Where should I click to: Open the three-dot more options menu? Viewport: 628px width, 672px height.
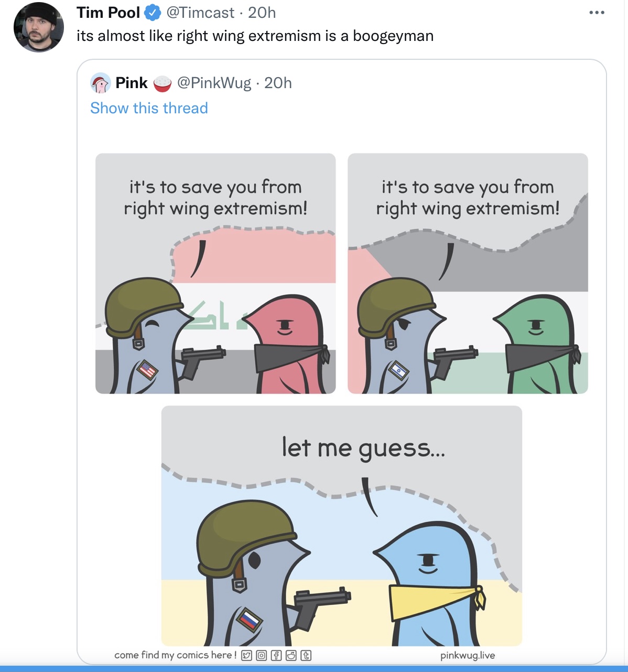coord(597,13)
